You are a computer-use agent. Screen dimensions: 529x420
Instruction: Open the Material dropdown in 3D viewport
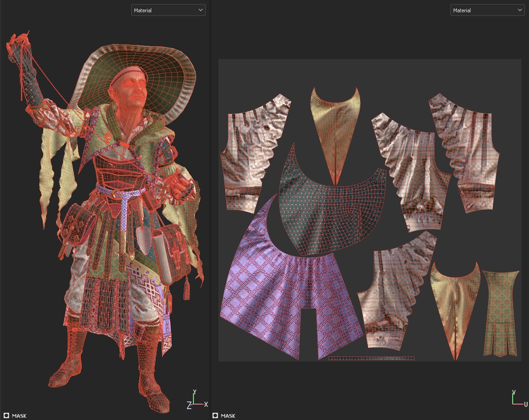[x=168, y=10]
